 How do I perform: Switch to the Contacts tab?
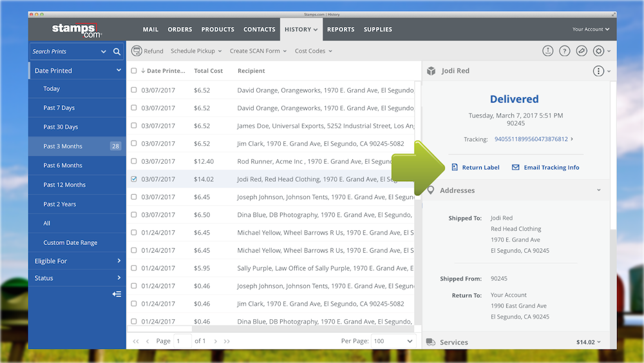(259, 30)
